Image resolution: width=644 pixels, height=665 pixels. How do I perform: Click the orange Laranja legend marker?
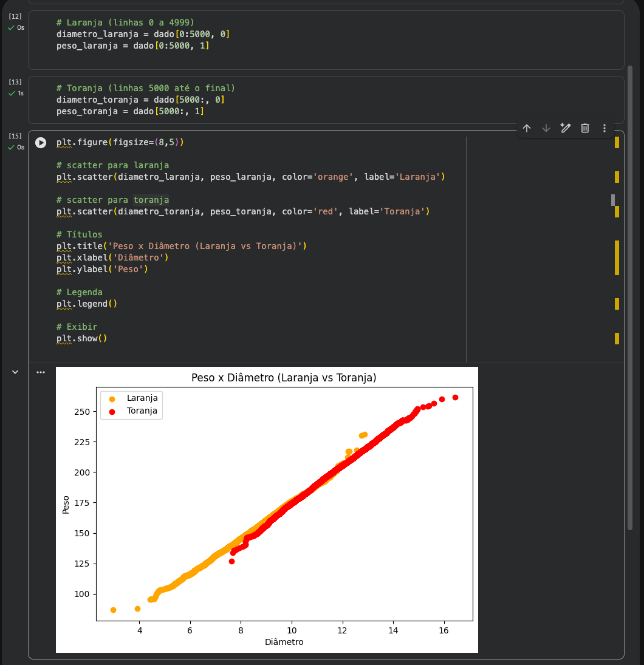coord(111,399)
